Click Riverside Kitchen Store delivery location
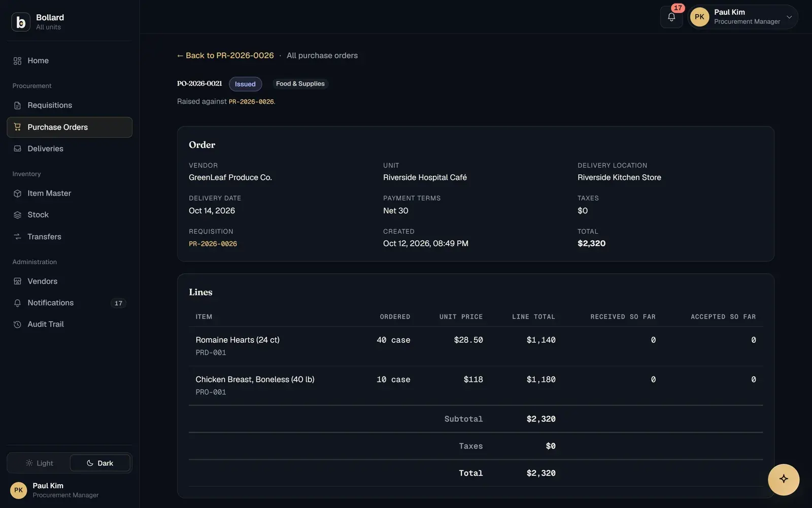 (x=619, y=177)
